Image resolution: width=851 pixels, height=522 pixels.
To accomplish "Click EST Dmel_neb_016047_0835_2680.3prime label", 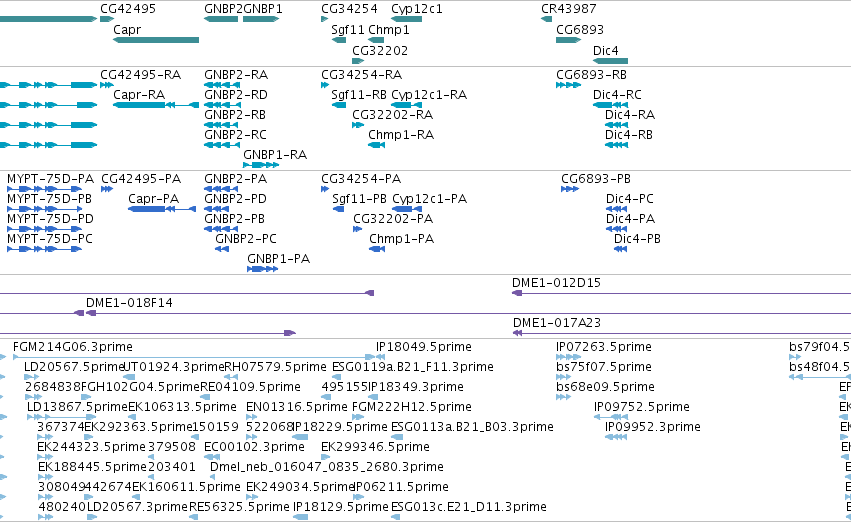I will [327, 468].
